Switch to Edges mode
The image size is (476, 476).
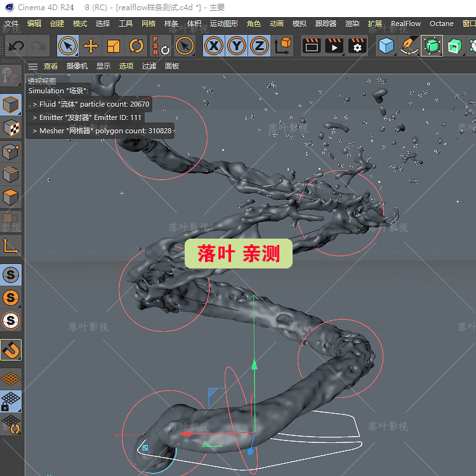11,175
